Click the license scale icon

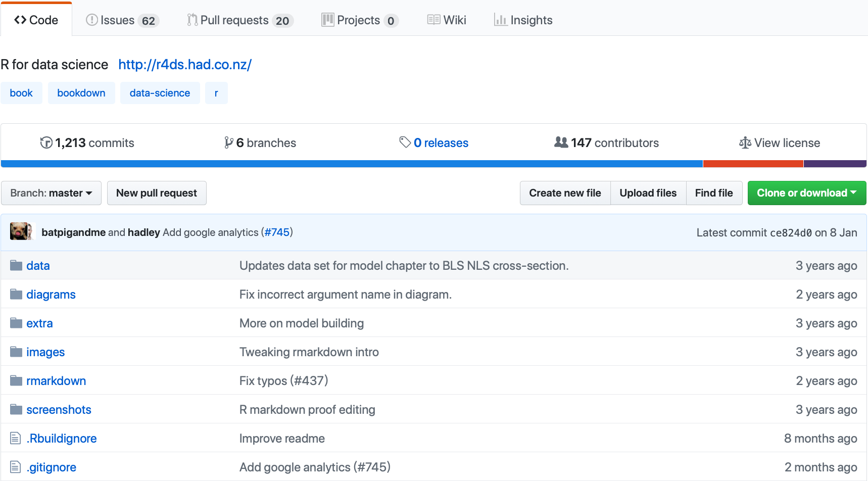[745, 143]
